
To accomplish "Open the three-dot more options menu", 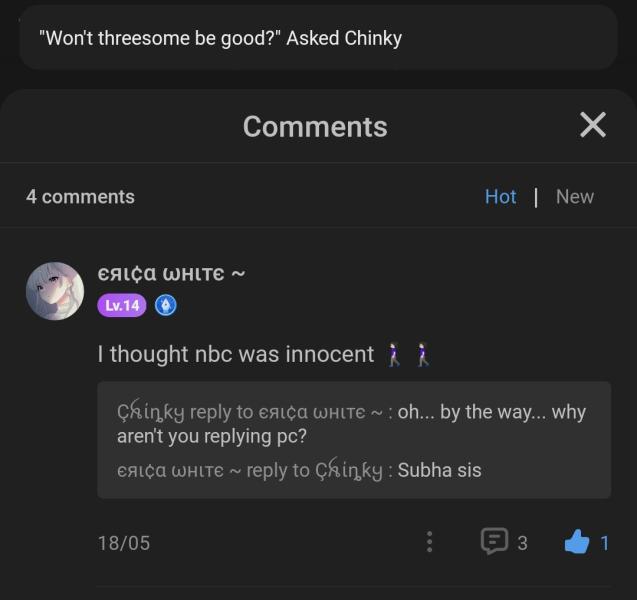I will (429, 542).
